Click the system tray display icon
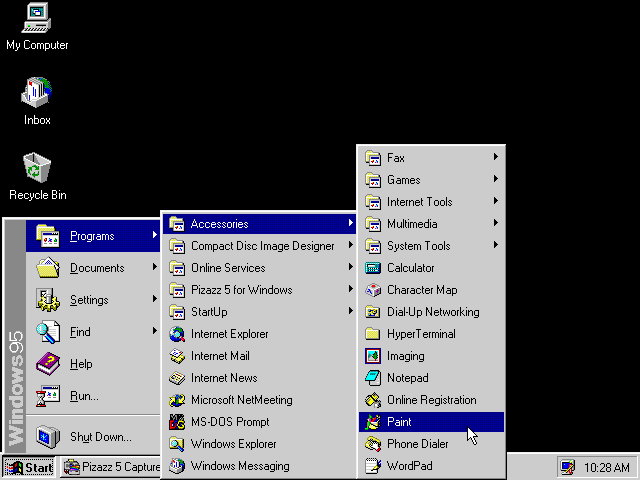 (x=568, y=467)
